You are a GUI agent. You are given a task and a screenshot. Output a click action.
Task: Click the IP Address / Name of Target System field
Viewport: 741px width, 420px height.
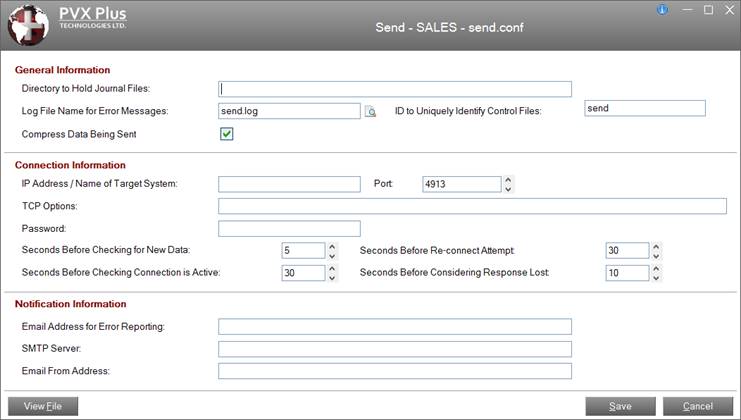(x=289, y=184)
